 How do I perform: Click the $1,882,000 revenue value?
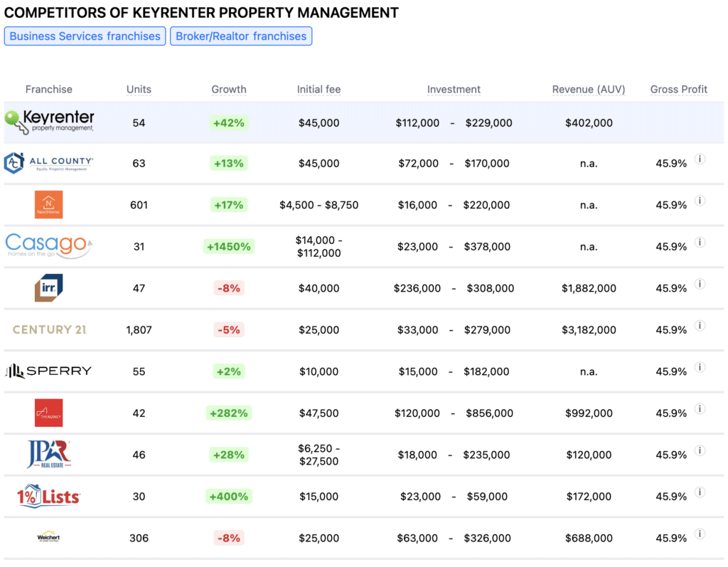point(589,288)
